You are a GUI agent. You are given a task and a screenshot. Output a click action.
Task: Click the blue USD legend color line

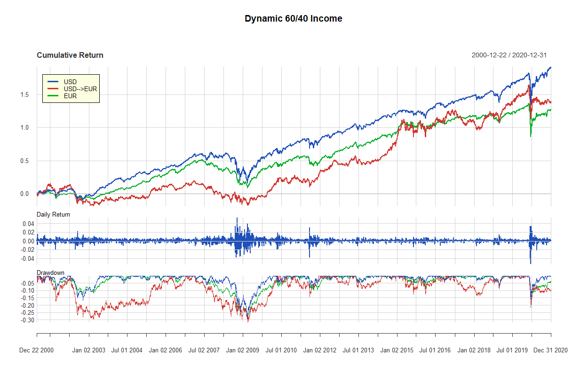pyautogui.click(x=52, y=82)
